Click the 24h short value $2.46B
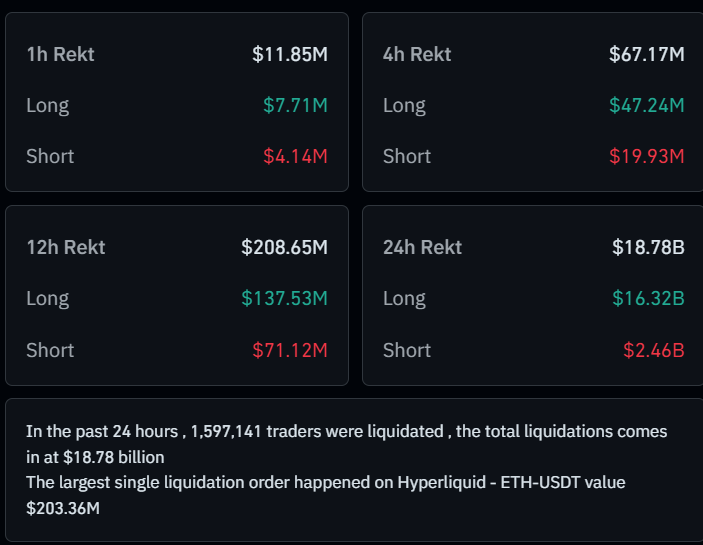Viewport: 703px width, 545px height. 653,350
